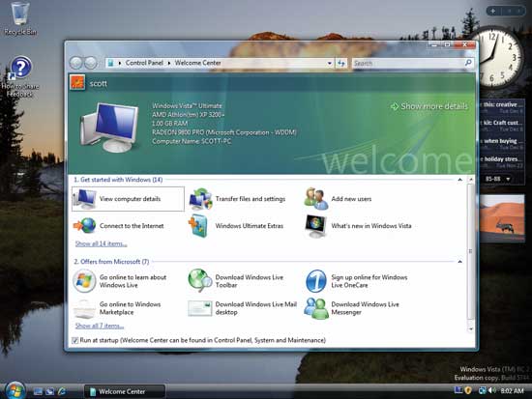Viewport: 532px width, 399px height.
Task: Click the slideshow gadget desert photo
Action: [501, 217]
